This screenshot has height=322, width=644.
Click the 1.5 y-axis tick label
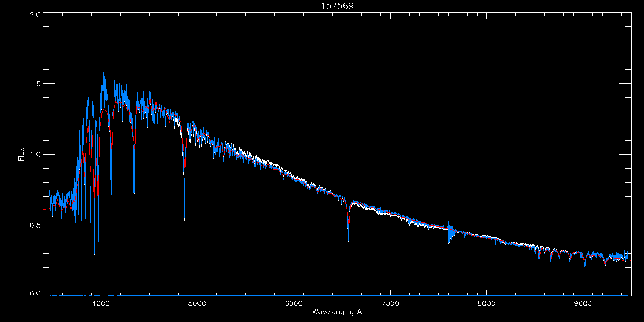[x=35, y=84]
